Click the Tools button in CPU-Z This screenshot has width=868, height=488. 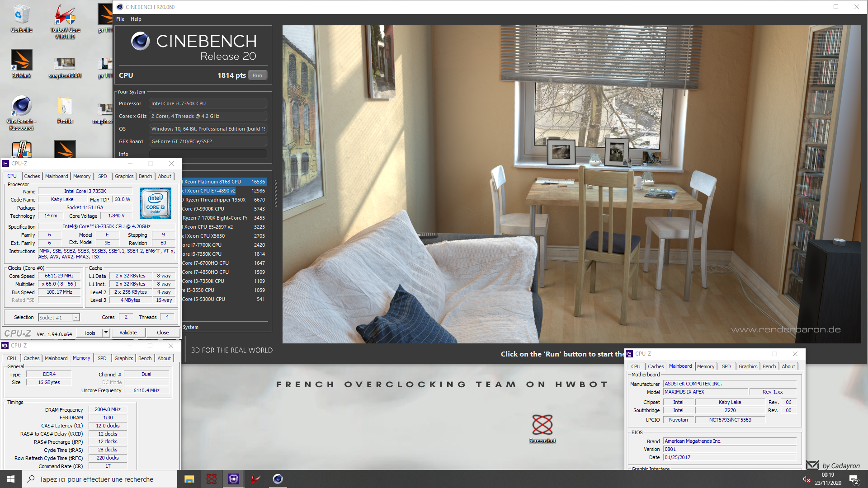click(x=90, y=333)
